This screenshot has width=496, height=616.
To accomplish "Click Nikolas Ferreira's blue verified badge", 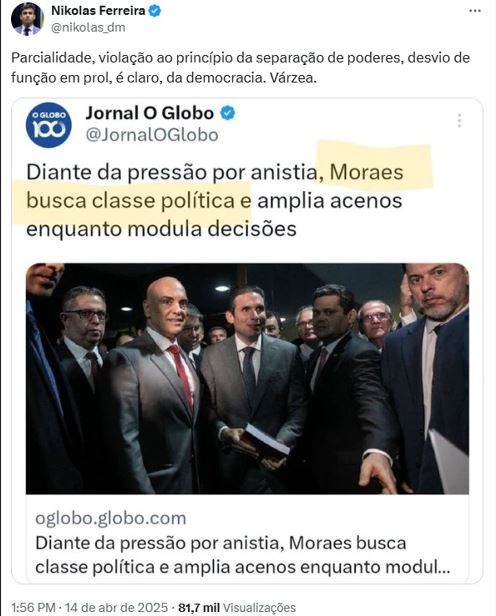I will click(x=155, y=11).
